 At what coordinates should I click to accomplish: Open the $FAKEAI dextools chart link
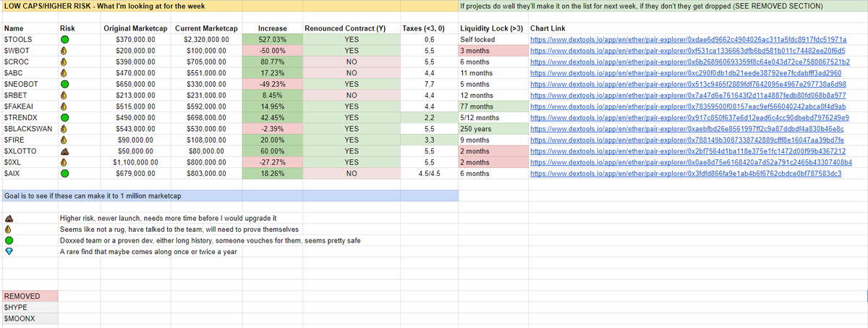click(x=688, y=106)
